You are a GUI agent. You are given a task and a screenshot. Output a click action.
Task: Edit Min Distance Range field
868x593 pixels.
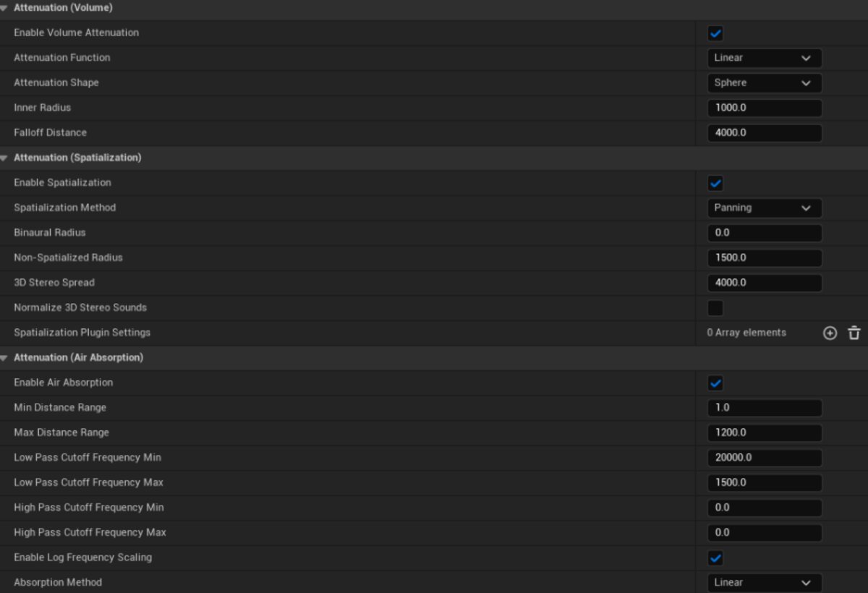[764, 408]
